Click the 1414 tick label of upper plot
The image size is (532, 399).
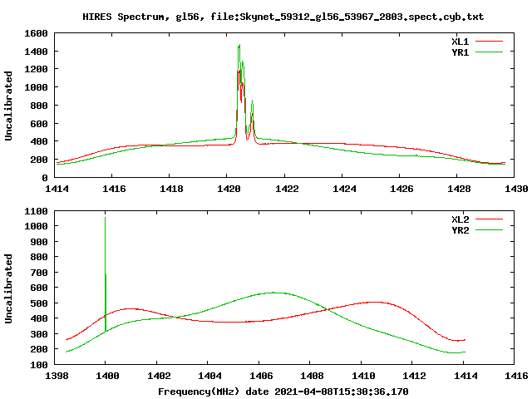(x=57, y=189)
